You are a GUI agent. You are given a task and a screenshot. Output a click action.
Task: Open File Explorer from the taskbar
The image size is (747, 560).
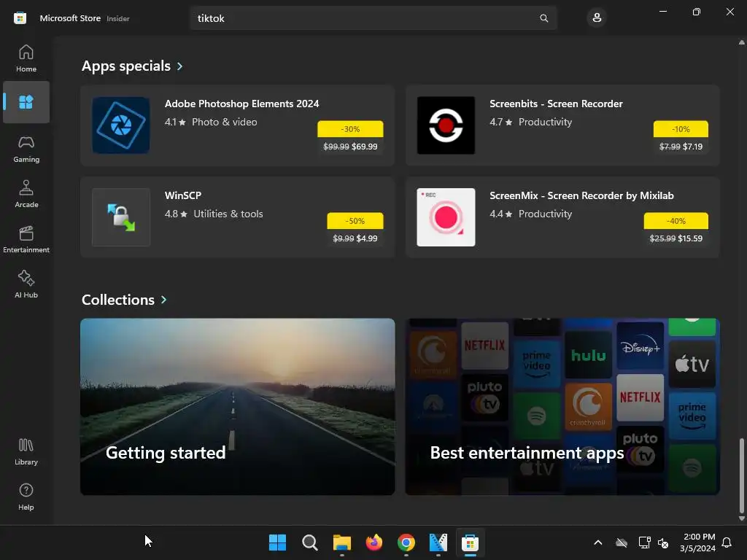point(341,542)
